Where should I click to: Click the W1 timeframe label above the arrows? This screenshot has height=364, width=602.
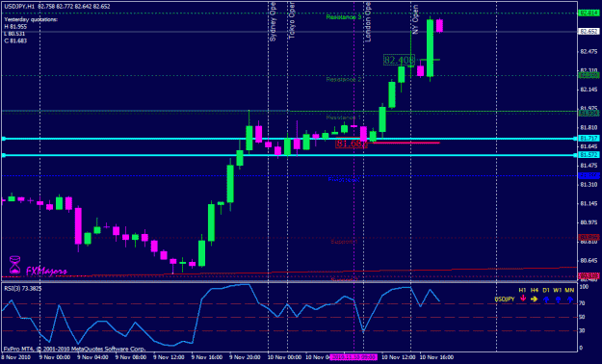coord(558,290)
